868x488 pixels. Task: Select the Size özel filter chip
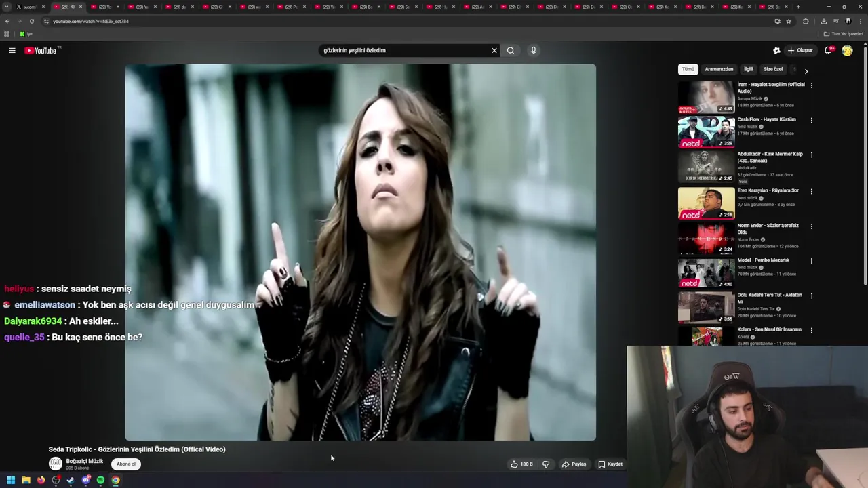(773, 69)
